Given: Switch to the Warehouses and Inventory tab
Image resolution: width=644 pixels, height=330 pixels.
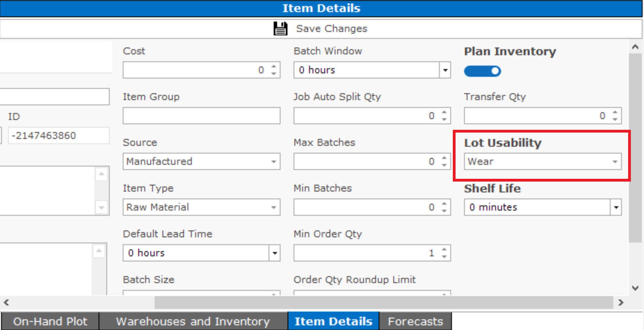Looking at the screenshot, I should click(193, 321).
